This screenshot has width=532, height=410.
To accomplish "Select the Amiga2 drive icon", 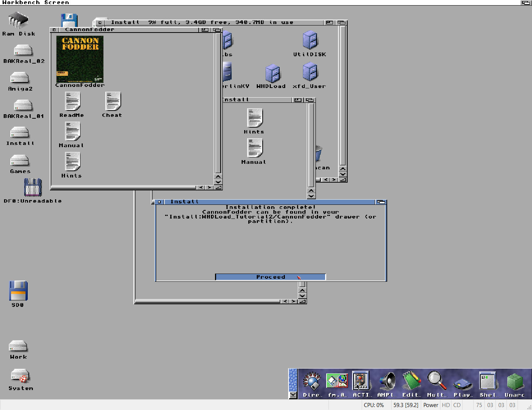I will click(x=20, y=78).
